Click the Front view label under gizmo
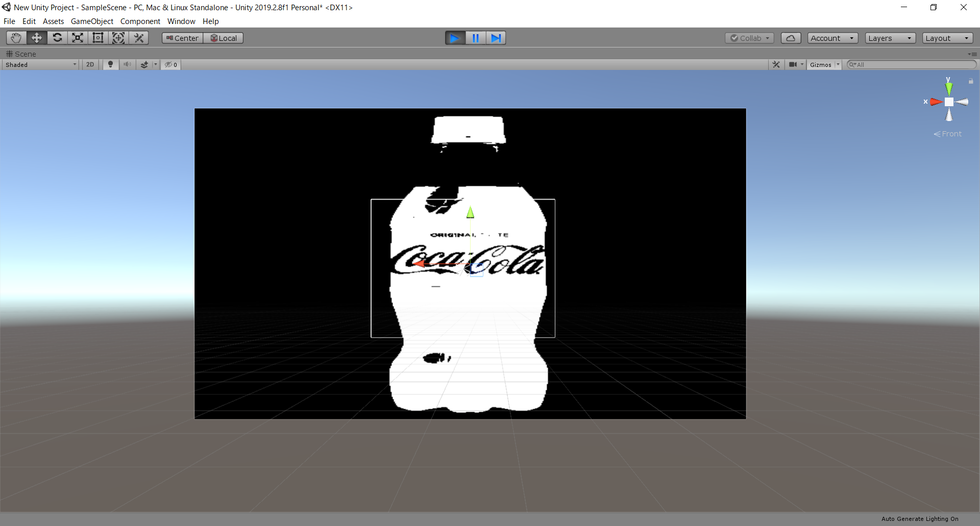This screenshot has height=526, width=980. click(x=948, y=134)
